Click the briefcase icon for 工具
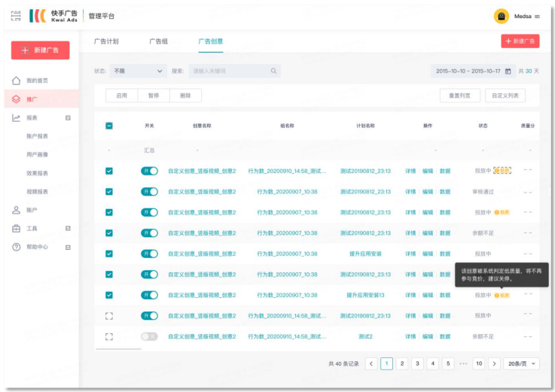This screenshot has width=555, height=392. pyautogui.click(x=17, y=229)
